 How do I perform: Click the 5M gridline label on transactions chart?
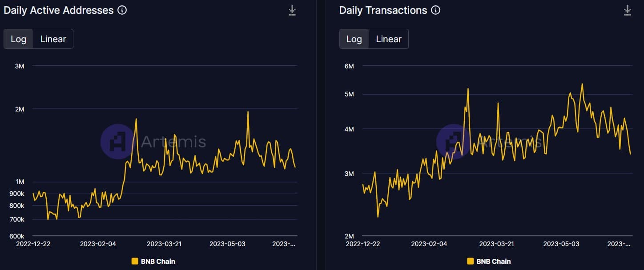[x=349, y=94]
